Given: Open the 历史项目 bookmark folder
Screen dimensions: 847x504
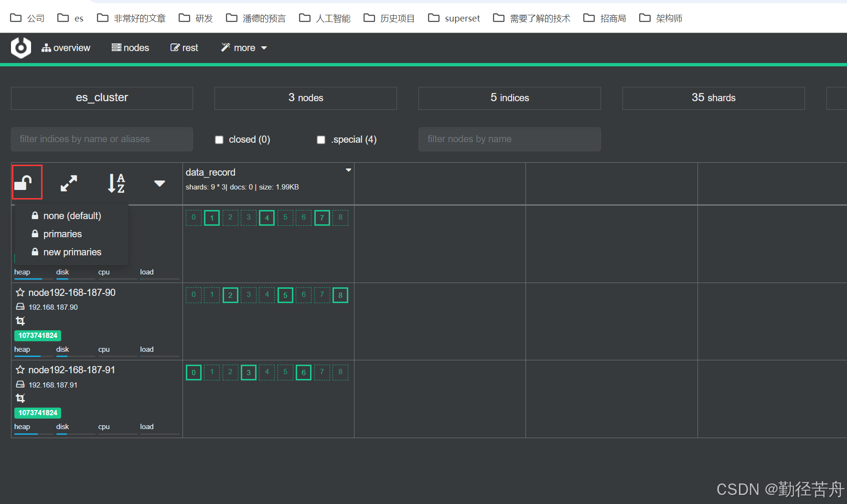Looking at the screenshot, I should pos(389,18).
